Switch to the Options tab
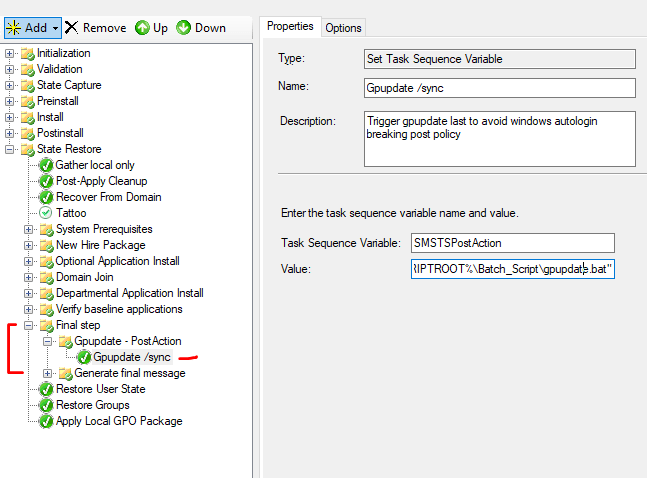Viewport: 647px width, 478px height. click(x=343, y=27)
